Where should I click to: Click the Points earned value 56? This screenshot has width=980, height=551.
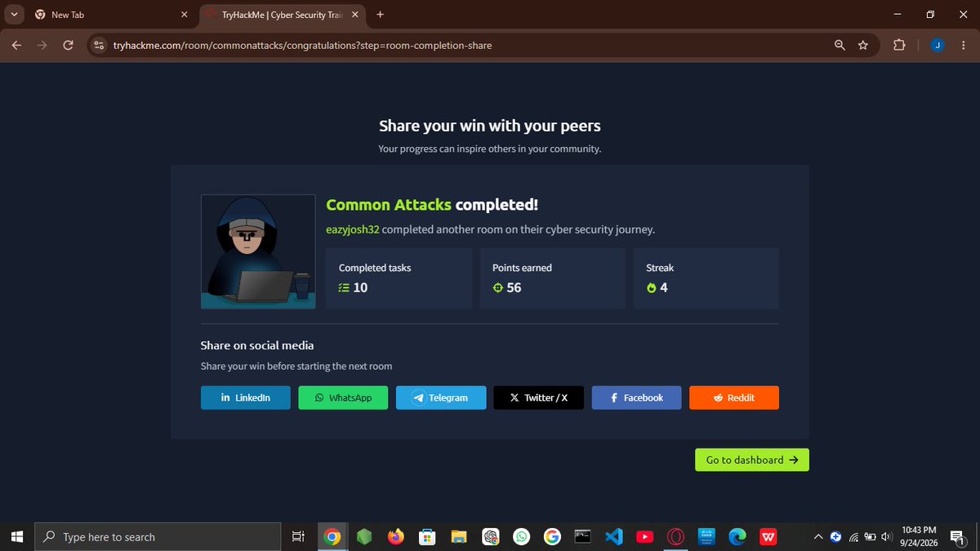(x=514, y=287)
